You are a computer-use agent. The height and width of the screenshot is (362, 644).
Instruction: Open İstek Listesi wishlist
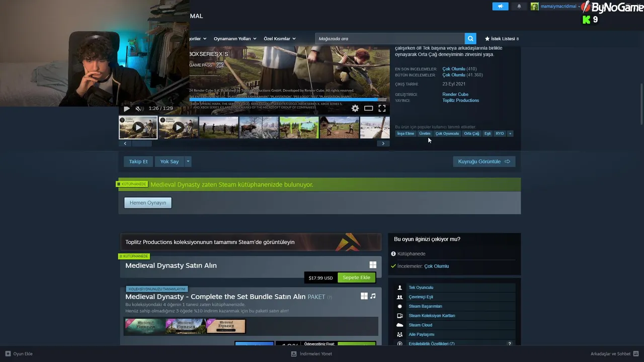click(x=502, y=39)
